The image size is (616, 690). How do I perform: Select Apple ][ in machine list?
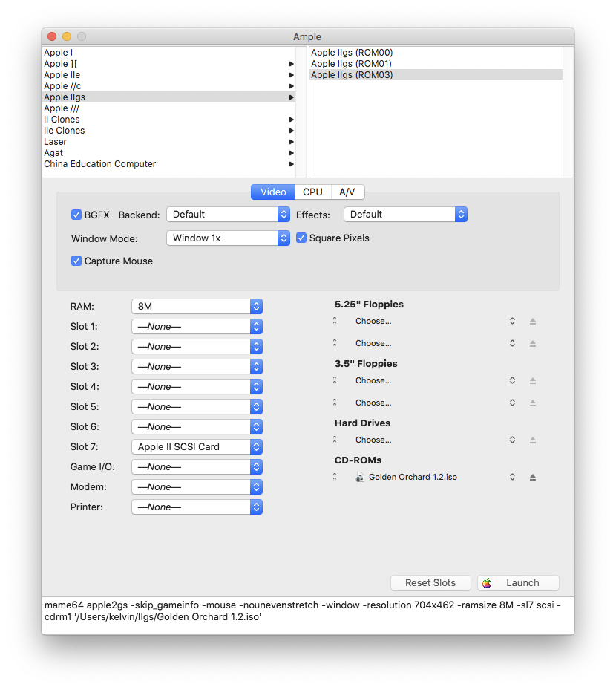point(168,64)
